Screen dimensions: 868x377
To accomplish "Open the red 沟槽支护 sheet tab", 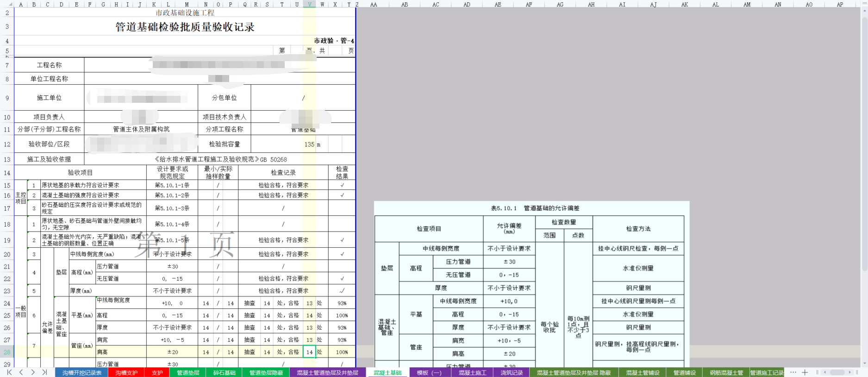I will coord(126,373).
